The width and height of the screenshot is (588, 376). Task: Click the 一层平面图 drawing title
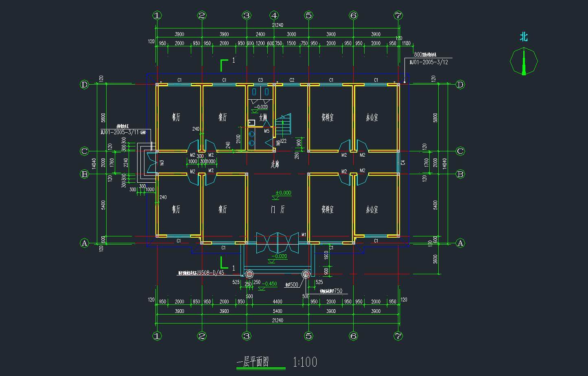[x=253, y=362]
